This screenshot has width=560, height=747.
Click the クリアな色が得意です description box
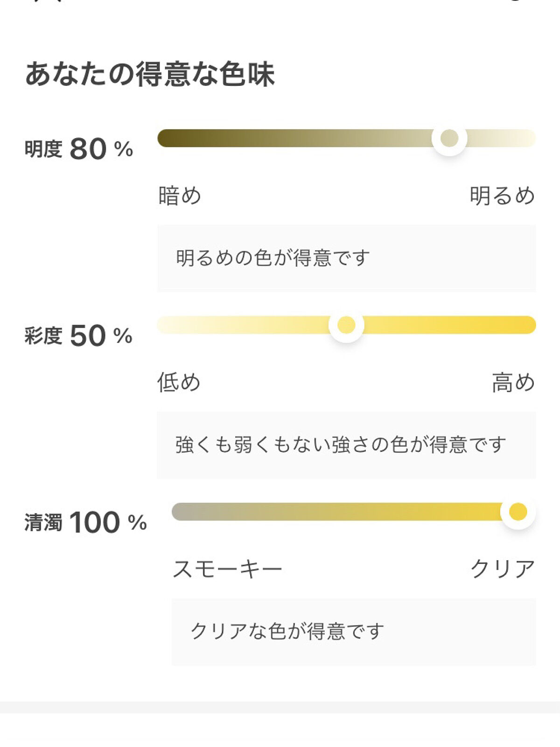(x=353, y=632)
